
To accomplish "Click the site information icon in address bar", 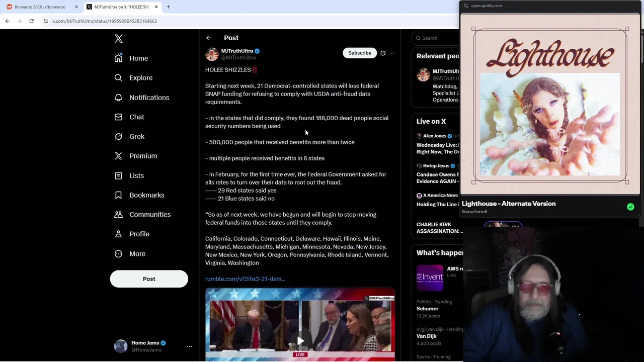I will [x=46, y=21].
